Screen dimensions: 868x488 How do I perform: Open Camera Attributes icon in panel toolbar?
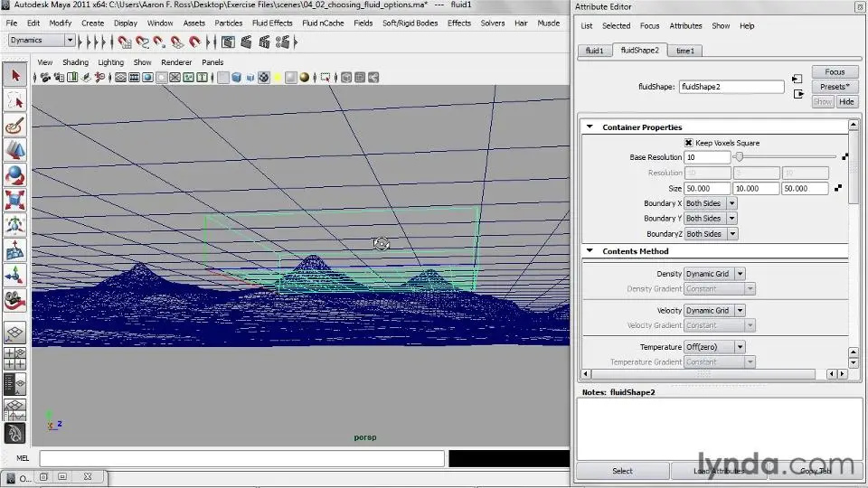click(x=59, y=78)
